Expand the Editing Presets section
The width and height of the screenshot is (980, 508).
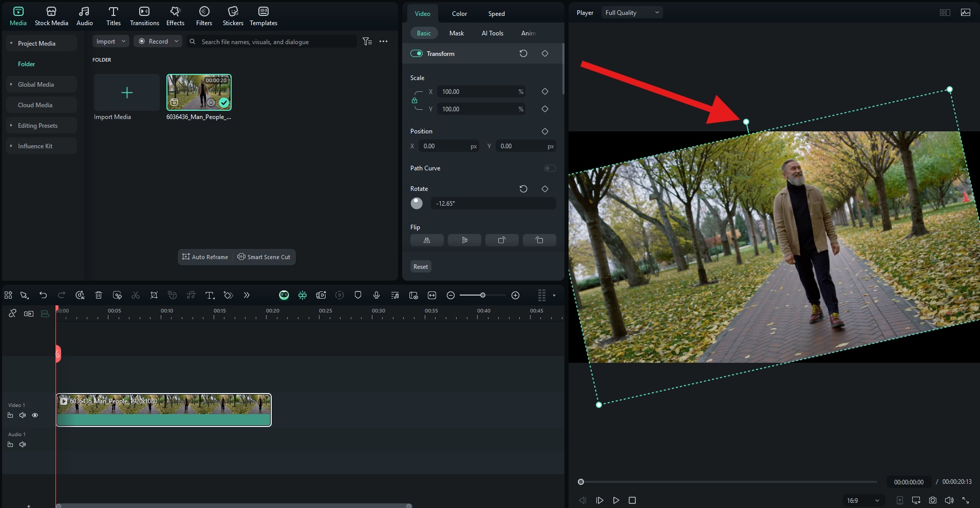(x=11, y=126)
